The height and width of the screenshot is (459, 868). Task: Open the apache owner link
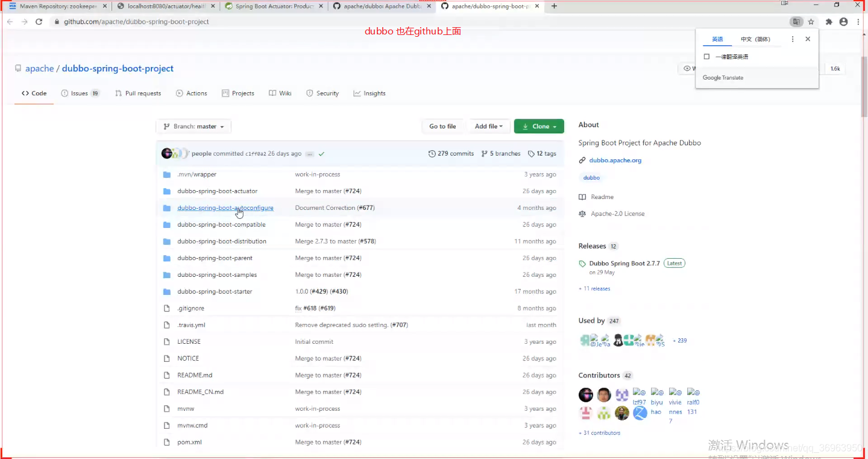(40, 69)
